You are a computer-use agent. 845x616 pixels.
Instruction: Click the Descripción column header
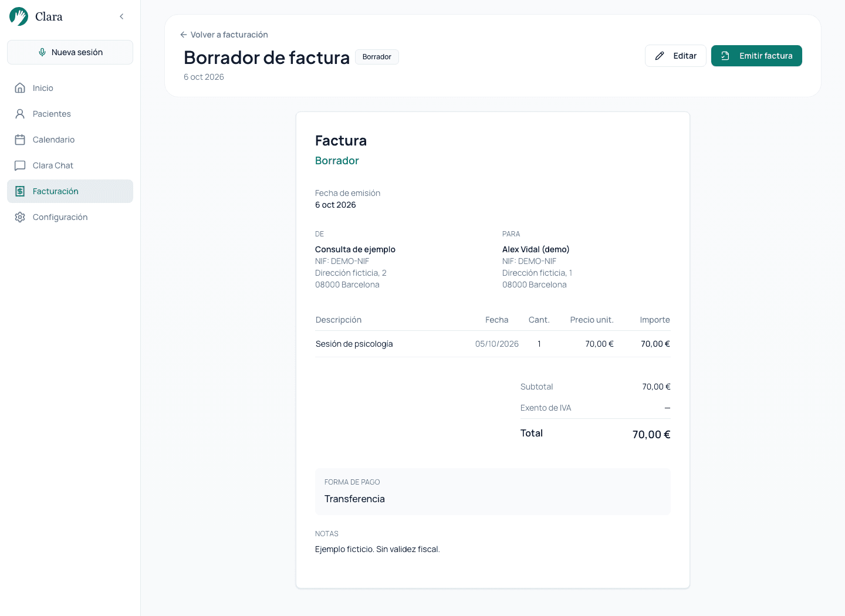pyautogui.click(x=339, y=320)
